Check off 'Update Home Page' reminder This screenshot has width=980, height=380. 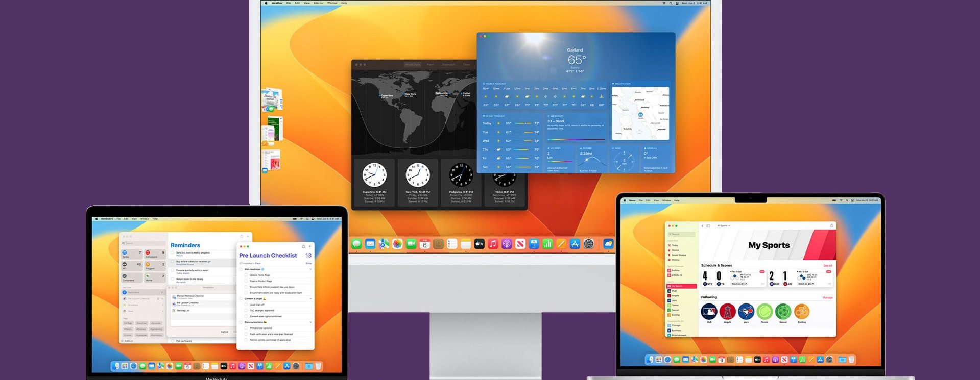pyautogui.click(x=246, y=275)
